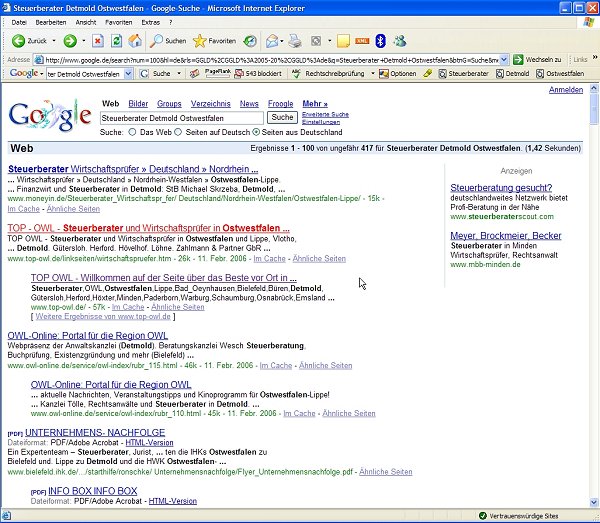
Task: Expand the Zurück back history dropdown arrow
Action: point(53,41)
